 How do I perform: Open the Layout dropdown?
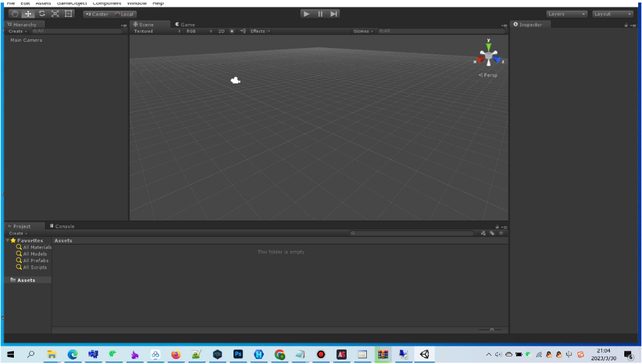pyautogui.click(x=612, y=14)
